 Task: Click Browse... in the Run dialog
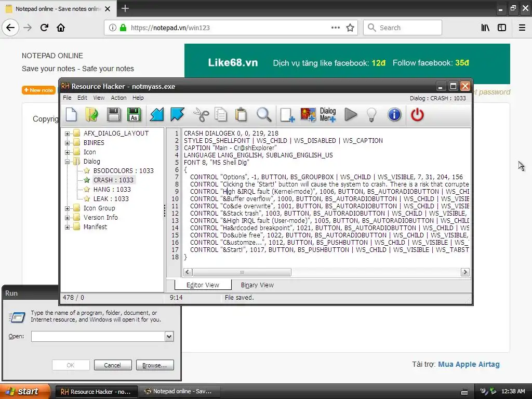(155, 365)
